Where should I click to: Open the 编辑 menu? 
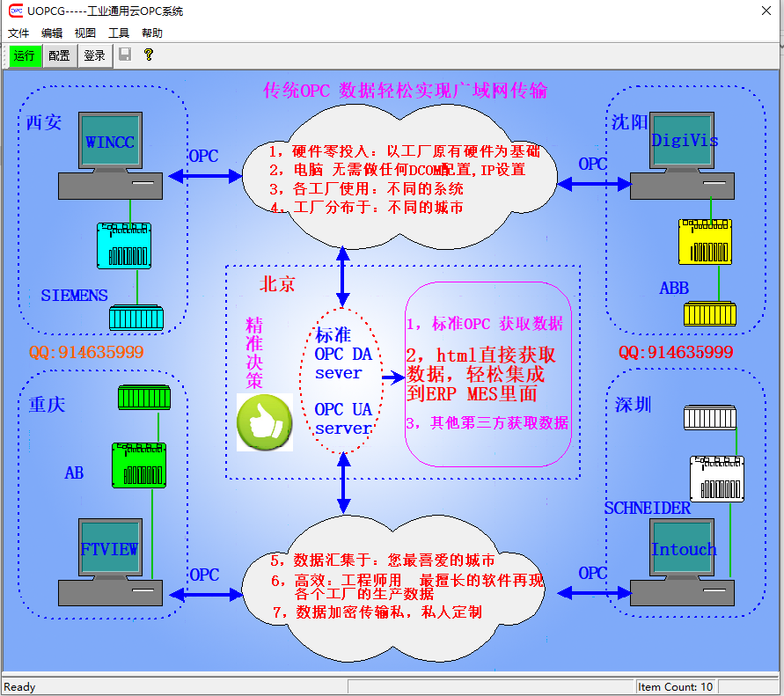(x=52, y=33)
